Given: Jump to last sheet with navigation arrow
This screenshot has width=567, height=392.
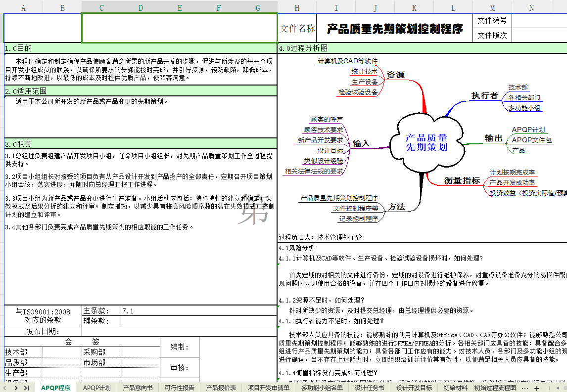Looking at the screenshot, I should click(27, 388).
